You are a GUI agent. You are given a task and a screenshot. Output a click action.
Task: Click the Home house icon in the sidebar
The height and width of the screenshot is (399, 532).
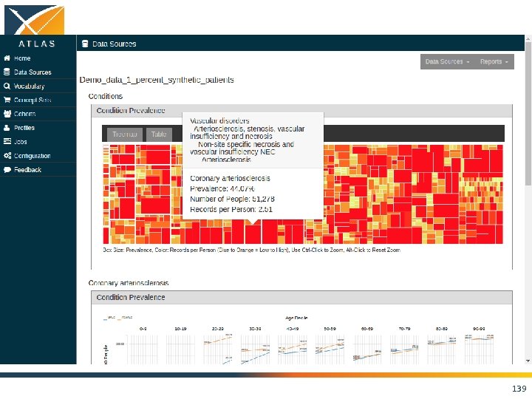pyautogui.click(x=7, y=58)
